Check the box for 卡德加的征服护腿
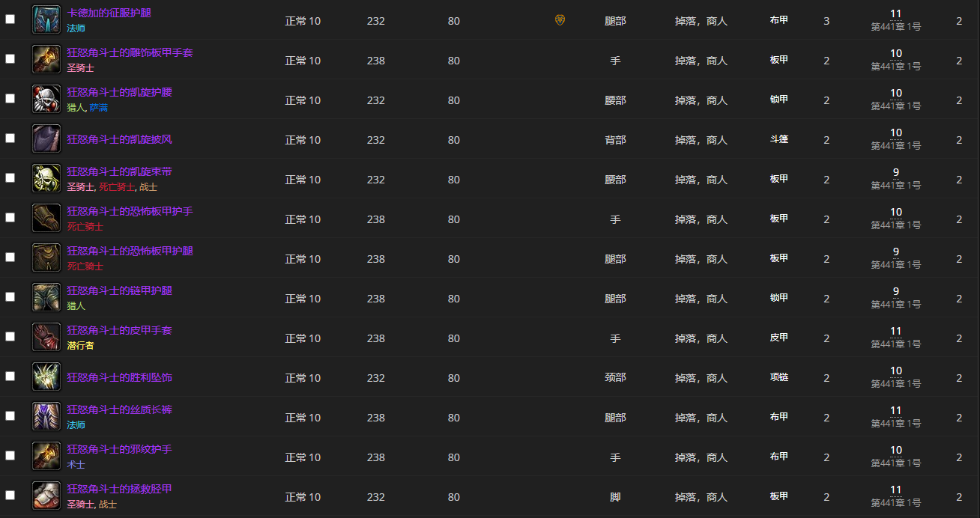Image resolution: width=980 pixels, height=518 pixels. 10,19
